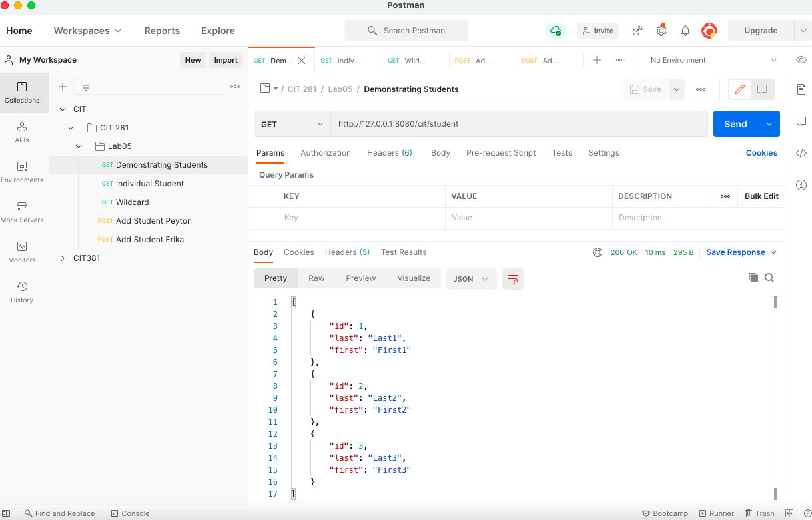Open the Save Response dropdown
This screenshot has width=812, height=520.
tap(741, 252)
